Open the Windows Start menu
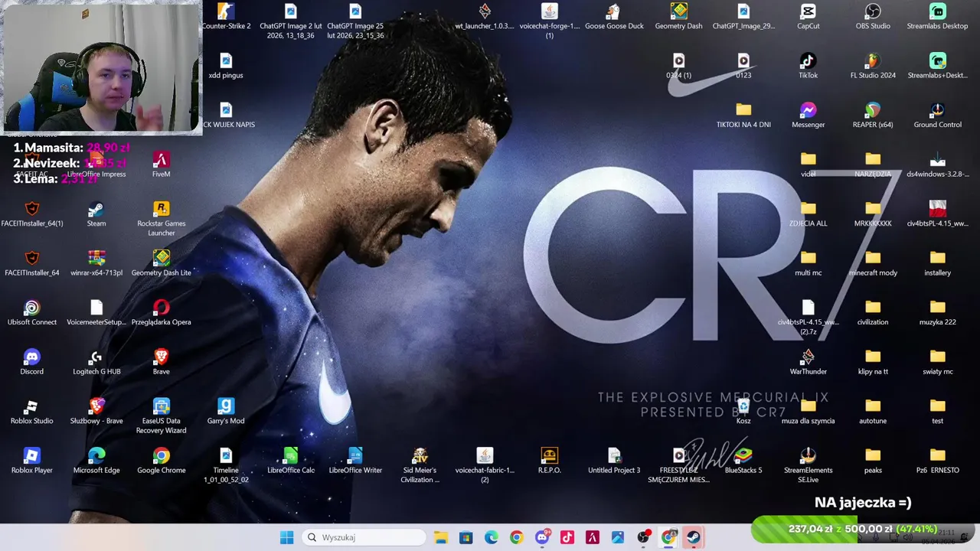Viewport: 980px width, 551px height. pyautogui.click(x=286, y=537)
